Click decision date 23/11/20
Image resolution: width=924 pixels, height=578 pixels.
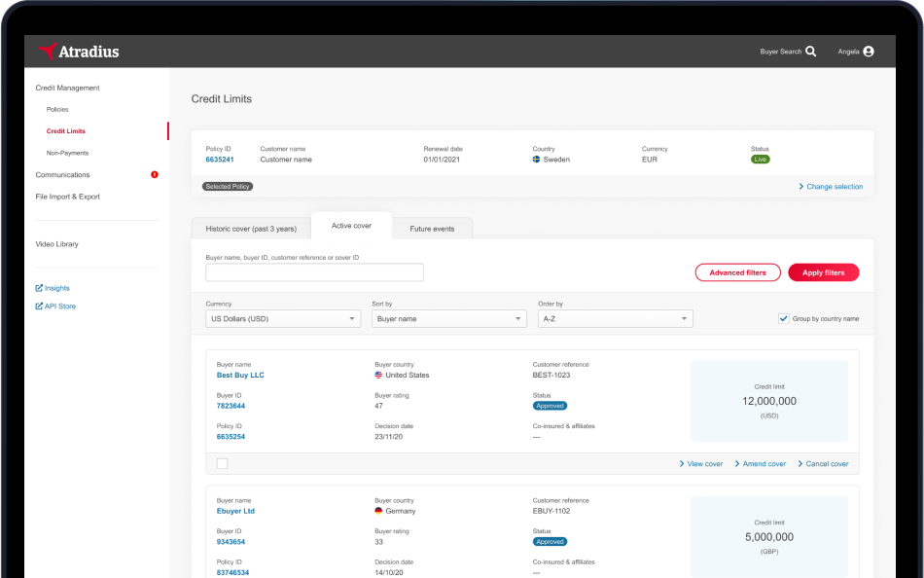tap(389, 437)
